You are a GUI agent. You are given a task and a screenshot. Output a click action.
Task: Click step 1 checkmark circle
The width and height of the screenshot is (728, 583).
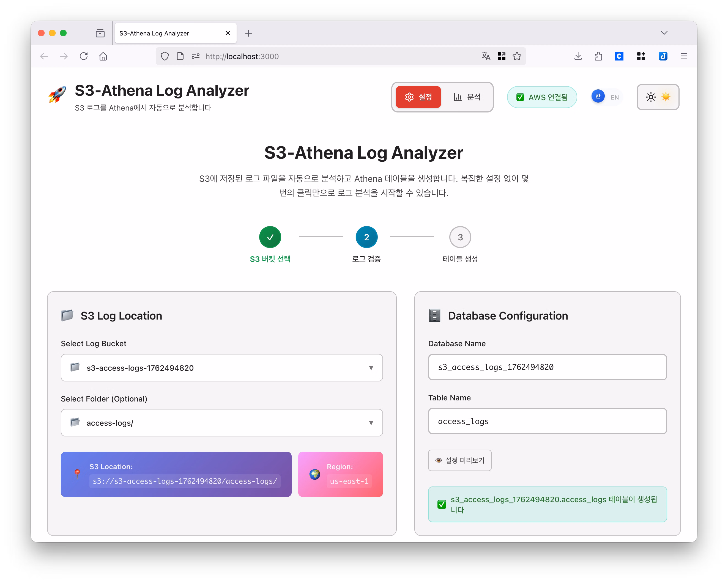tap(270, 237)
